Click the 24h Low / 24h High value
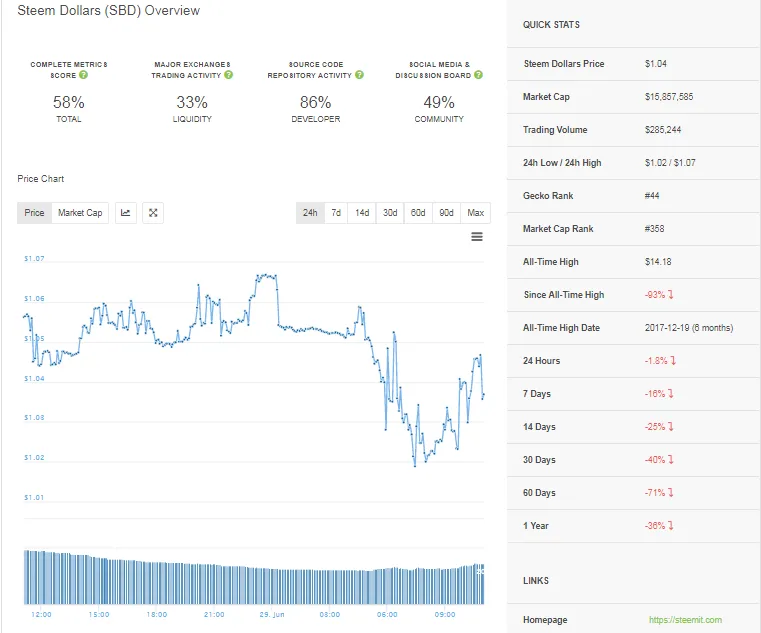Image resolution: width=761 pixels, height=633 pixels. (670, 163)
